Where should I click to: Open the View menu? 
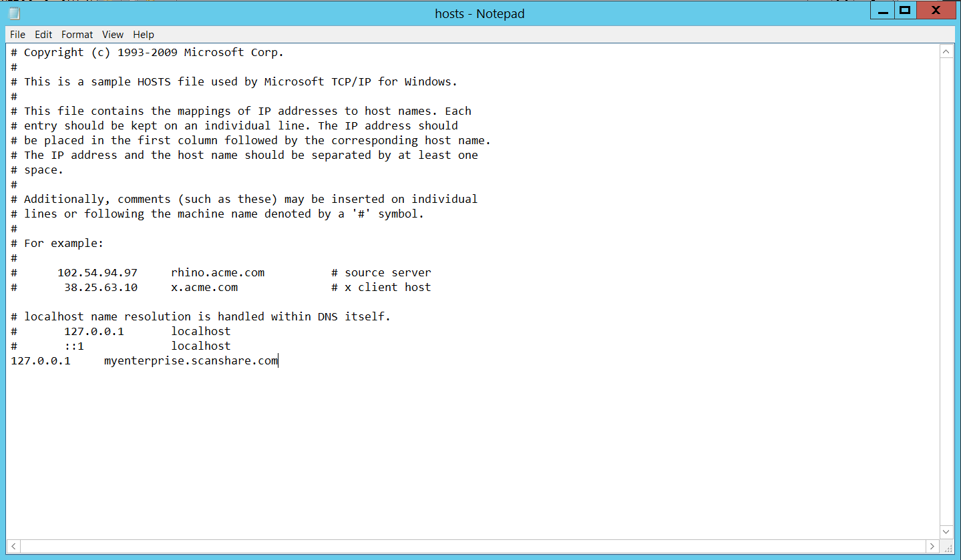[x=113, y=35]
